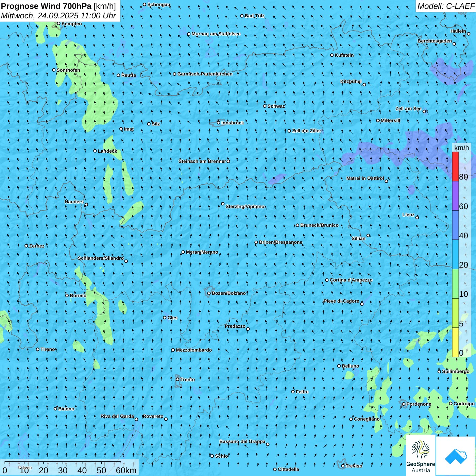Click the GeoSphere Austria logo

click(x=421, y=455)
